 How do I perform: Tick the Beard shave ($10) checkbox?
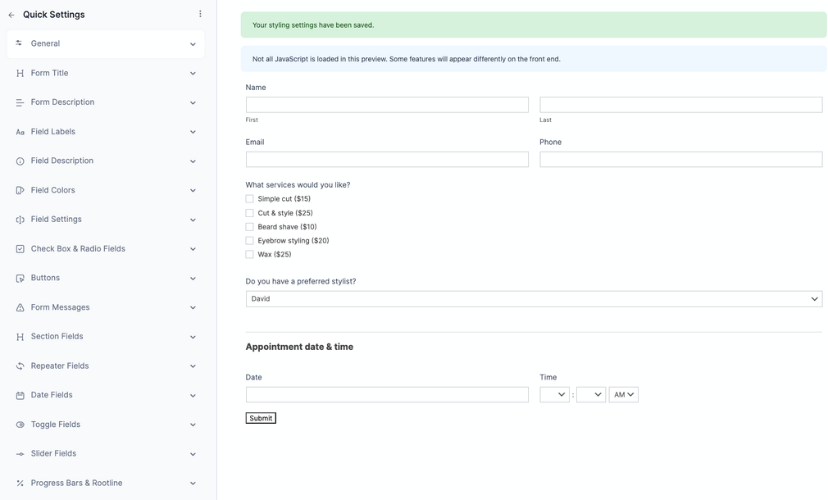coord(249,227)
